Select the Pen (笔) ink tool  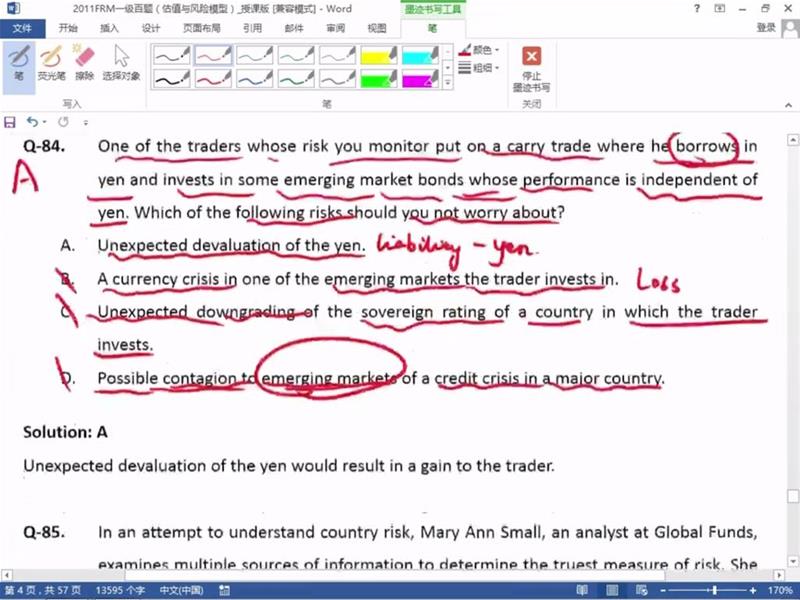tap(18, 60)
